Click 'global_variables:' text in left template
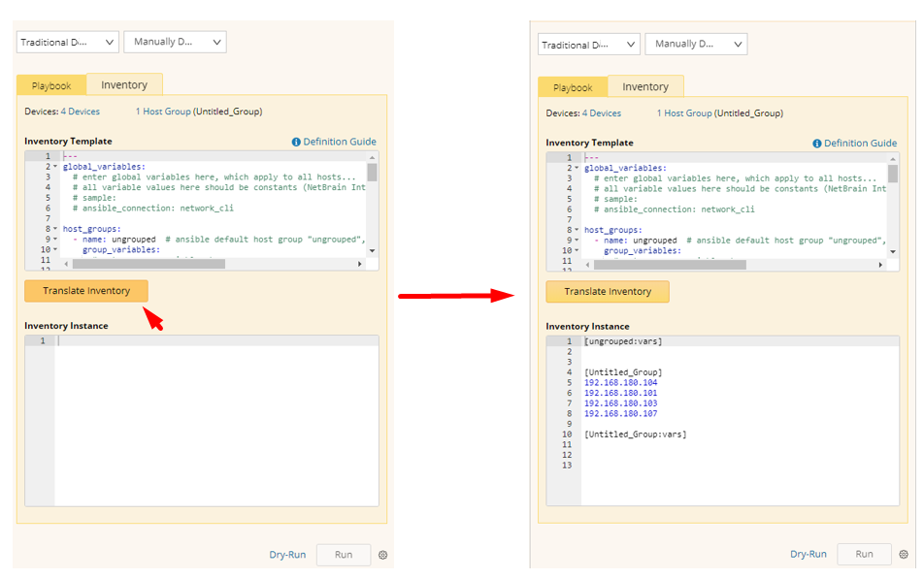 click(104, 167)
